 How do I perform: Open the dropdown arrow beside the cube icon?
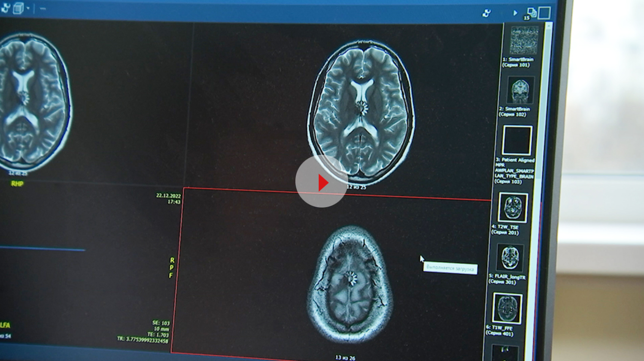coord(28,8)
